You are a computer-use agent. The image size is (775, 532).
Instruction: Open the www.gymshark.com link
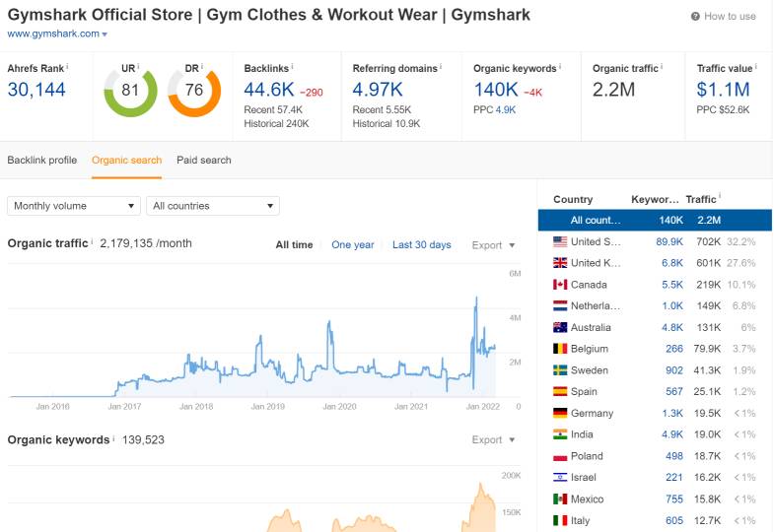(x=53, y=33)
